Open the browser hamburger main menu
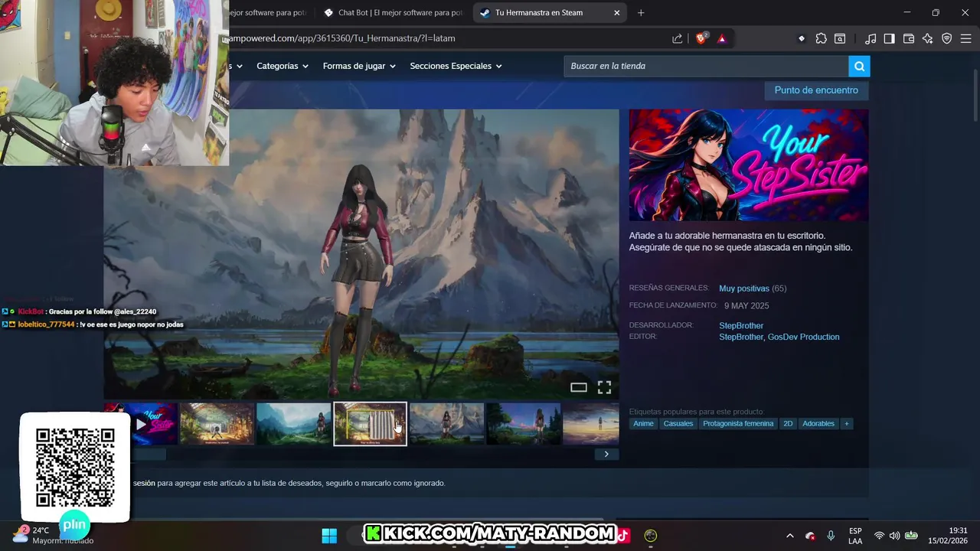The width and height of the screenshot is (980, 551). point(966,38)
